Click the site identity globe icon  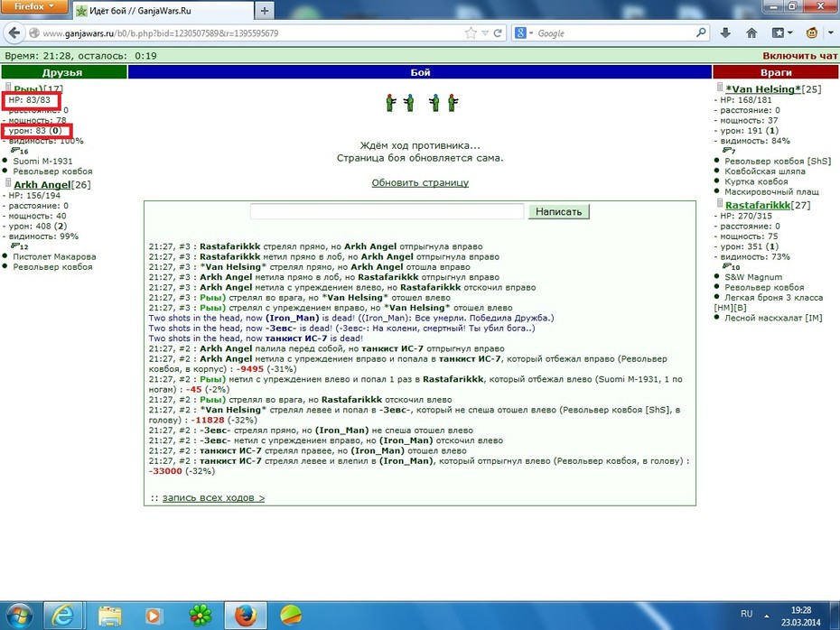[33, 33]
